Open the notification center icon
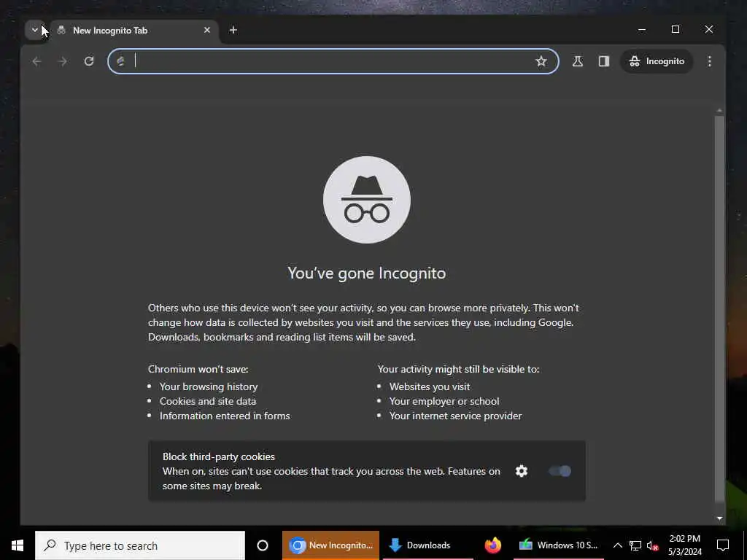The height and width of the screenshot is (560, 747). click(x=723, y=545)
